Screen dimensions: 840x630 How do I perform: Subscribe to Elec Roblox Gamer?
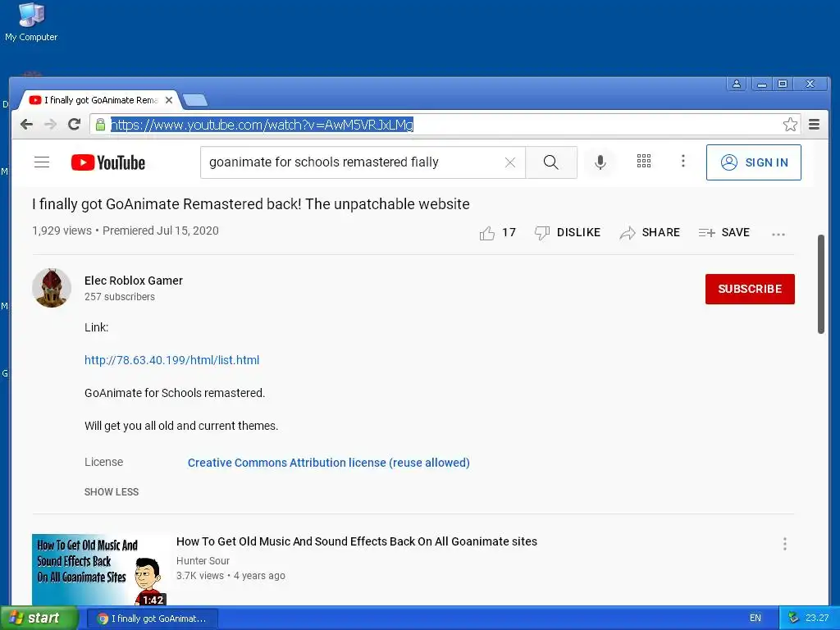(750, 289)
